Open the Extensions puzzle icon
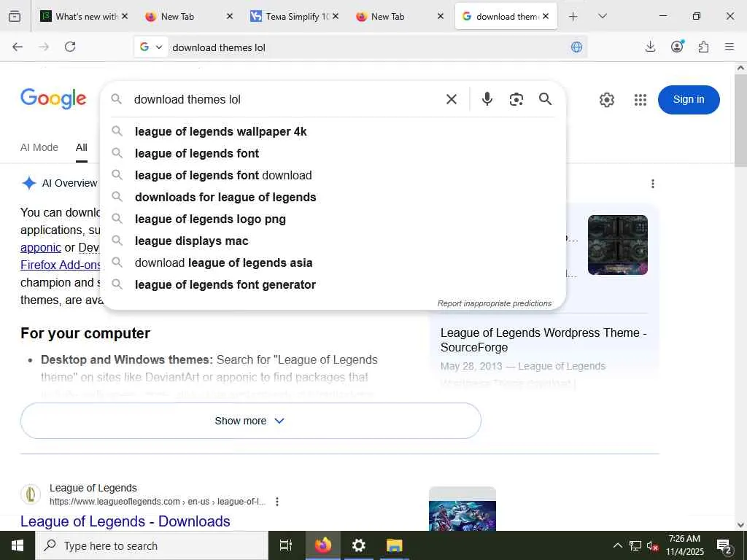Viewport: 747px width, 560px height. click(703, 47)
